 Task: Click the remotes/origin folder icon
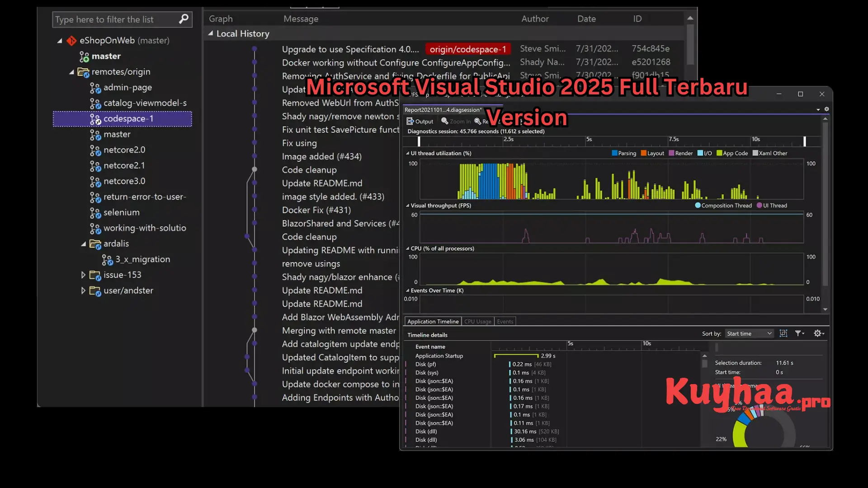pyautogui.click(x=83, y=72)
